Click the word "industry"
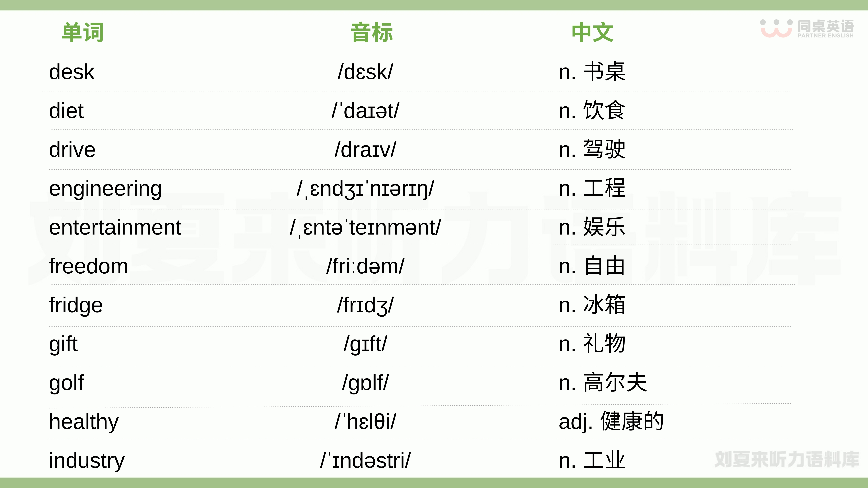Viewport: 868px width, 488px height. click(87, 460)
